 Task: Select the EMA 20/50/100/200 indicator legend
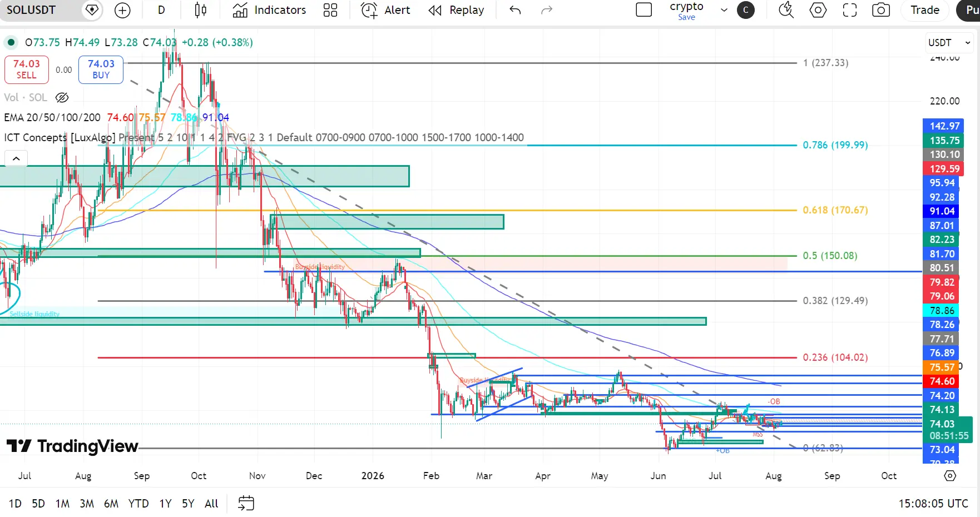tap(52, 117)
